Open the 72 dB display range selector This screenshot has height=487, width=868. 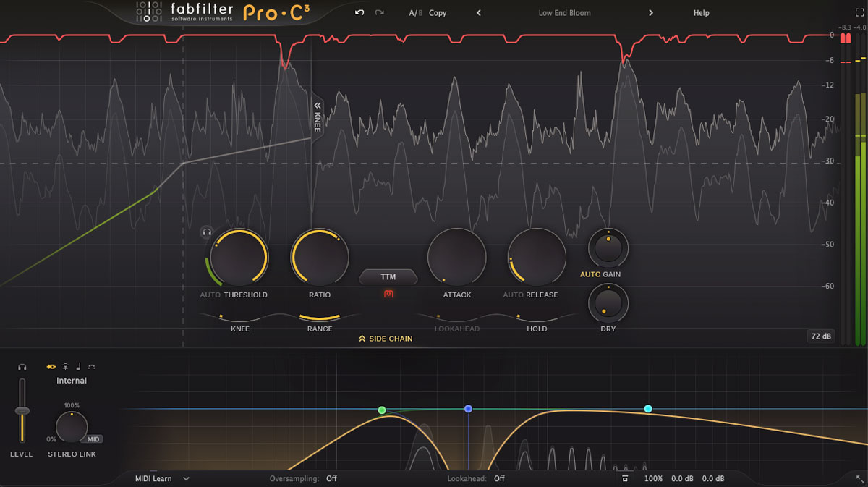(x=822, y=336)
